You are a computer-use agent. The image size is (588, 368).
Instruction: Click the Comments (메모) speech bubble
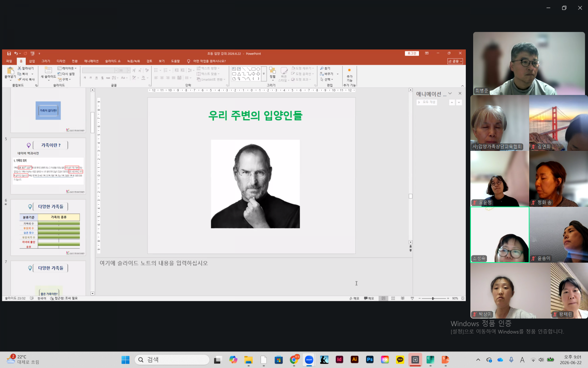tap(369, 298)
